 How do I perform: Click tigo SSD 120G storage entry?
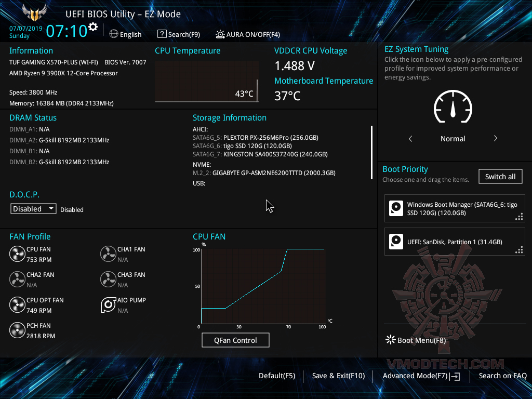click(242, 146)
